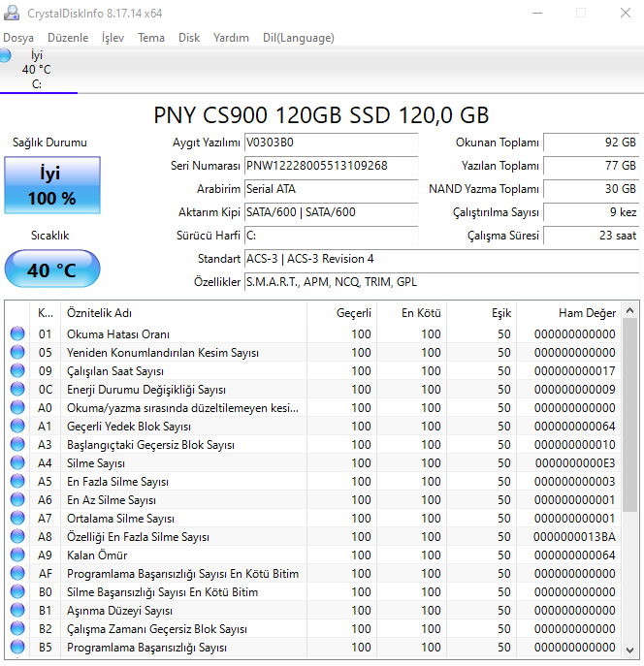Click scrollbar down arrow in attribute list
The width and height of the screenshot is (644, 666).
(x=630, y=650)
